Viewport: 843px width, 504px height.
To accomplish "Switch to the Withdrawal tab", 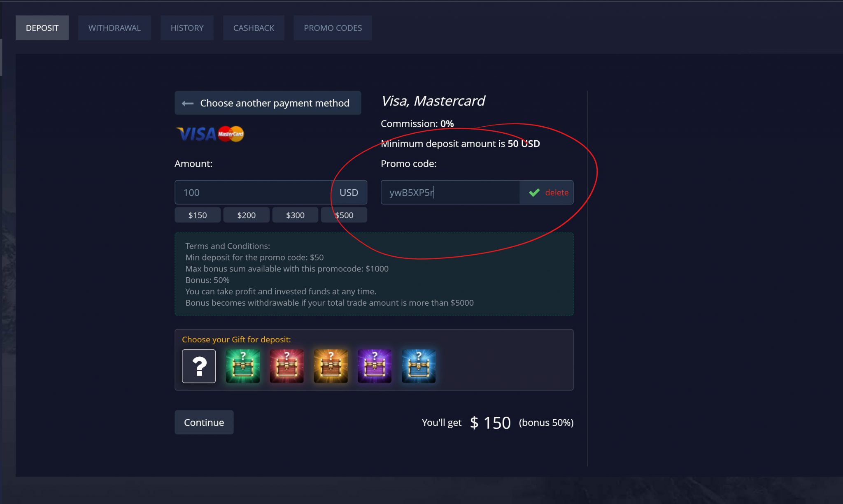I will (x=114, y=28).
